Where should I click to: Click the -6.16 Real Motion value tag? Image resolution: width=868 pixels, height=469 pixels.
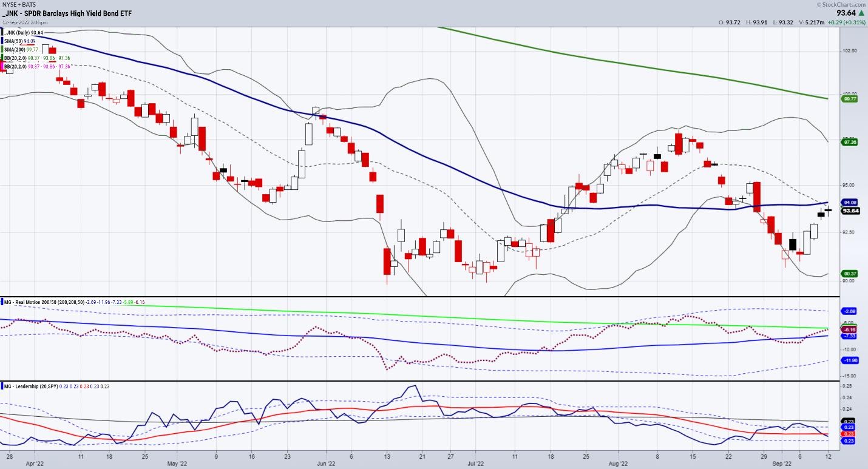coord(850,329)
